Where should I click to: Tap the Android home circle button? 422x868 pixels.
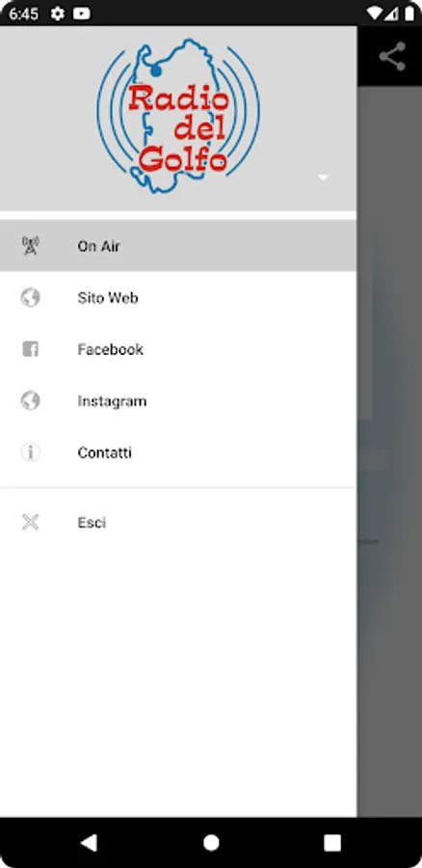tap(211, 843)
